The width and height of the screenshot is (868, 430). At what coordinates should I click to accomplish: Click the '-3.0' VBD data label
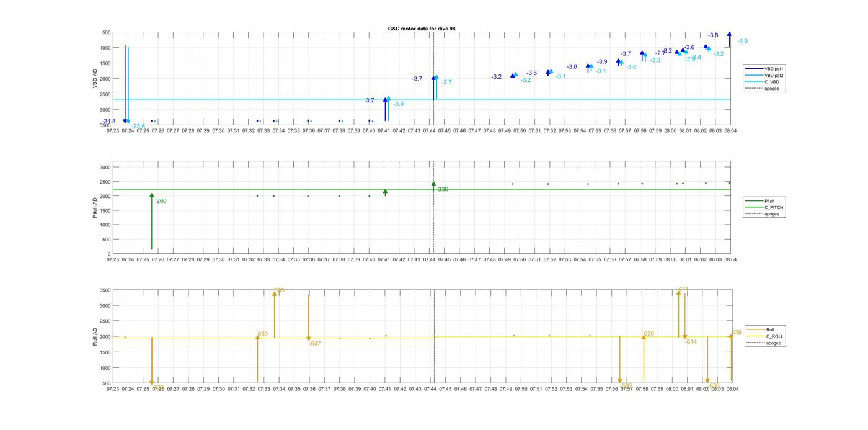click(x=631, y=67)
